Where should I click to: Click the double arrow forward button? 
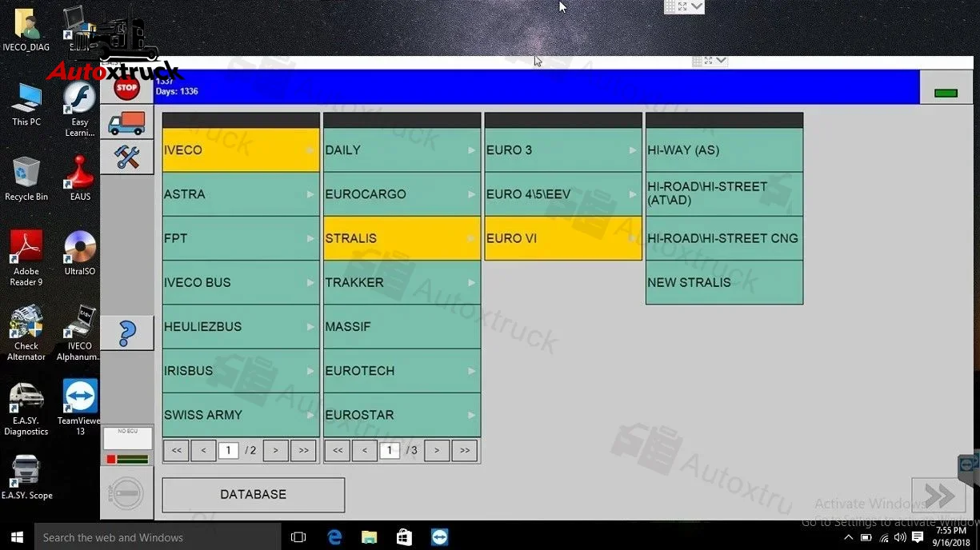pos(938,496)
